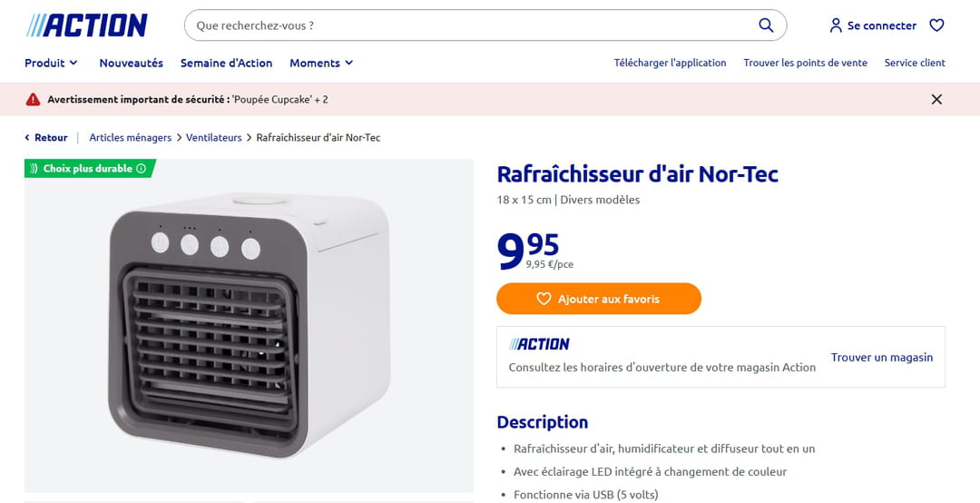Click the magnifying glass search icon
The image size is (980, 503).
tap(766, 25)
